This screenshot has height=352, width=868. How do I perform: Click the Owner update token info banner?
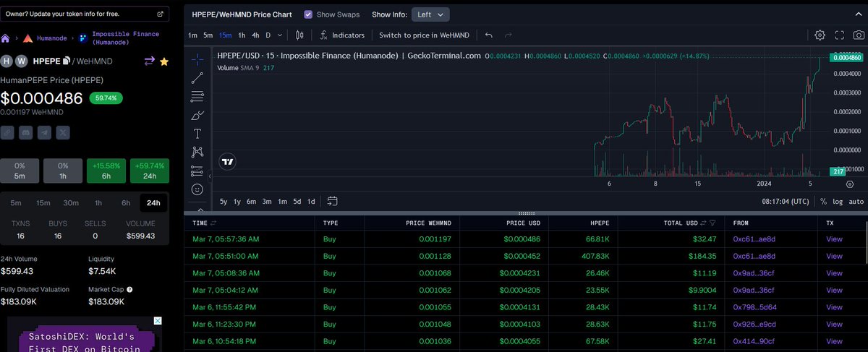[85, 14]
